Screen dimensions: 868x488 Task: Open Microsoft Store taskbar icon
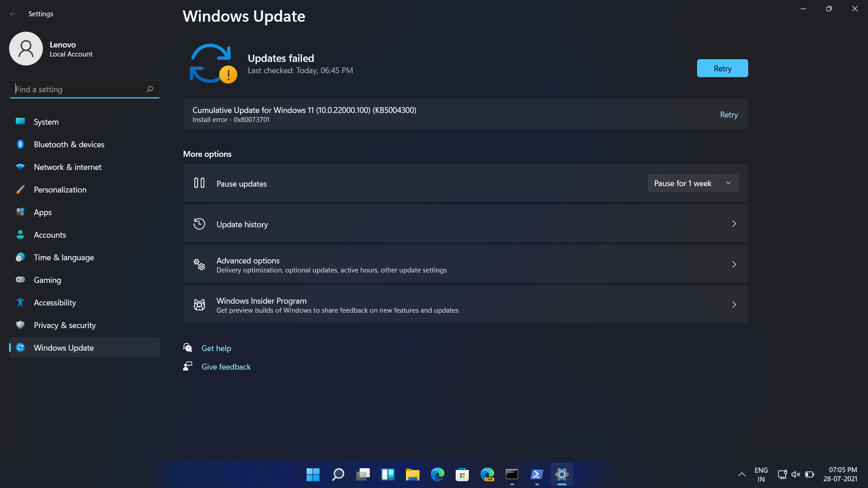[x=462, y=474]
